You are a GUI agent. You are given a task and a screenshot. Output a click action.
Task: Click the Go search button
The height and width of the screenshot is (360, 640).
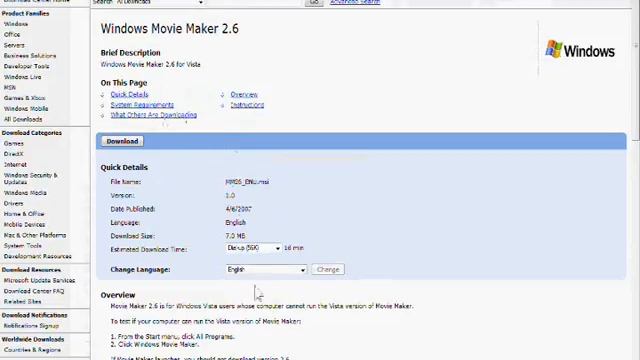[x=314, y=2]
